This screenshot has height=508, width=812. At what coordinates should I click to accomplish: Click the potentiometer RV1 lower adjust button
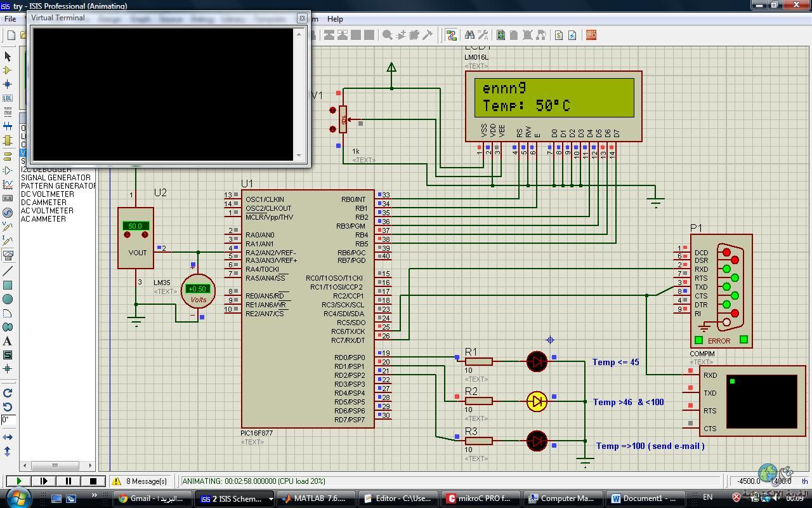pyautogui.click(x=332, y=129)
